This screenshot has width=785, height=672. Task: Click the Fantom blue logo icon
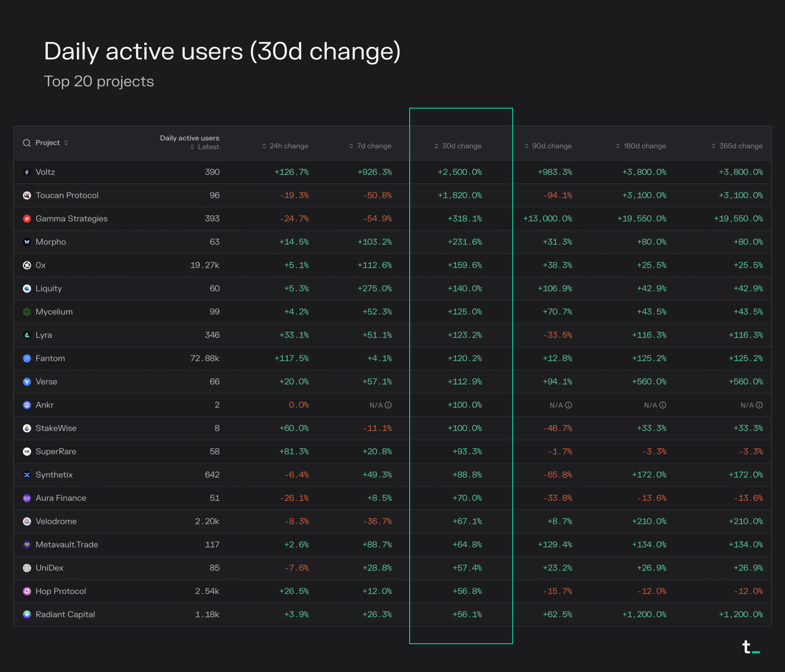tap(27, 358)
